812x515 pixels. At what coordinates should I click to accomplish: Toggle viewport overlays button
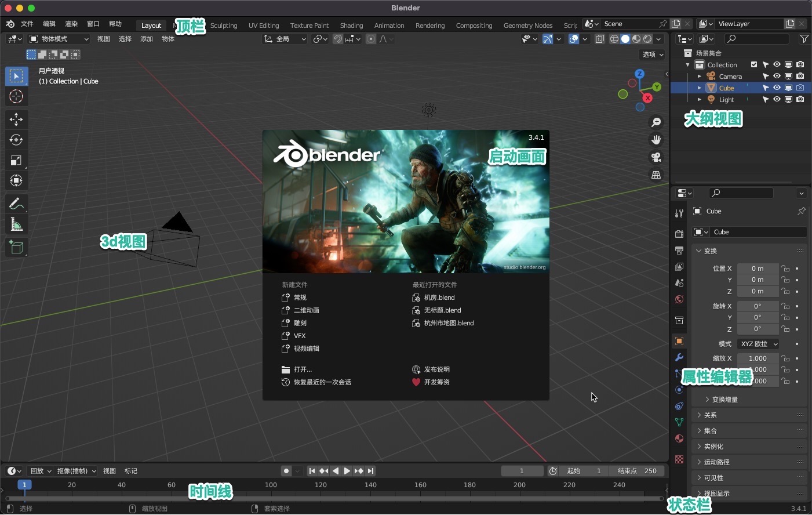[x=574, y=39]
